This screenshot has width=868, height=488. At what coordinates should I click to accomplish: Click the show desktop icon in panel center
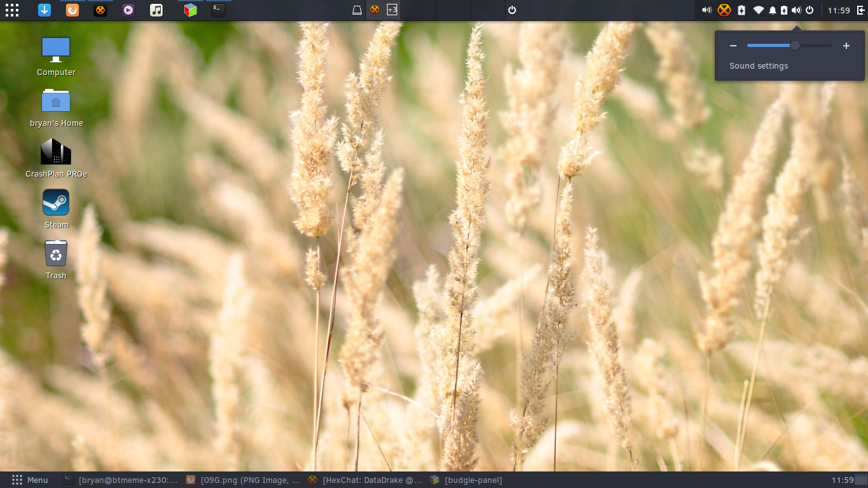point(357,10)
